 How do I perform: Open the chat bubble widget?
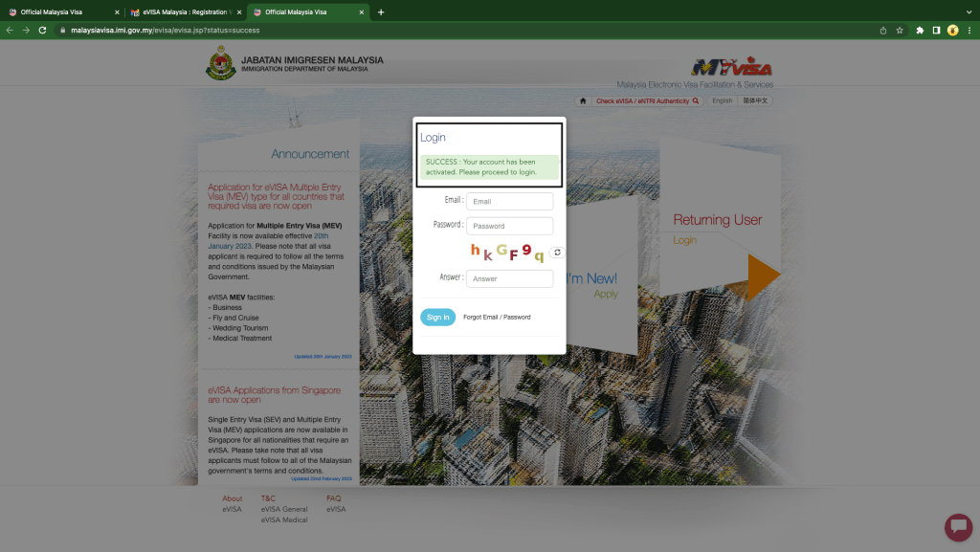click(958, 527)
